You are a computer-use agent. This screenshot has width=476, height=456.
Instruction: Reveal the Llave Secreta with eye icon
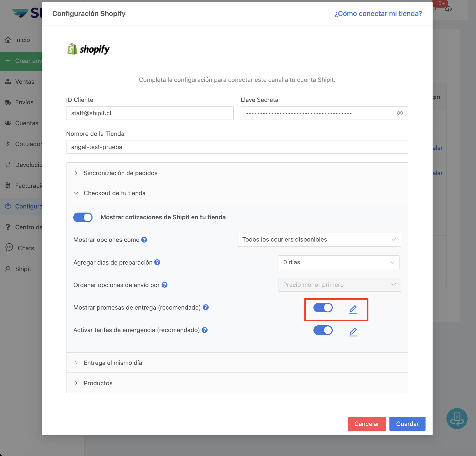click(x=400, y=113)
